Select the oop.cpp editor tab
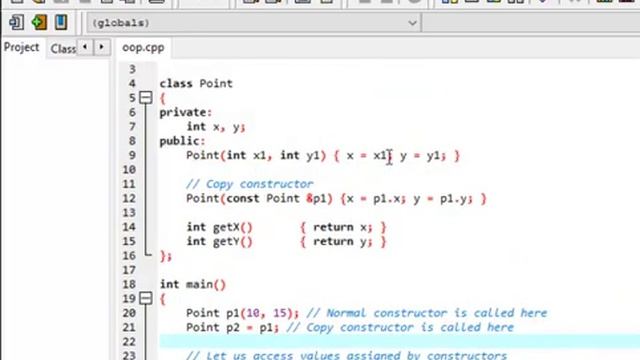This screenshot has width=640, height=360. point(143,47)
